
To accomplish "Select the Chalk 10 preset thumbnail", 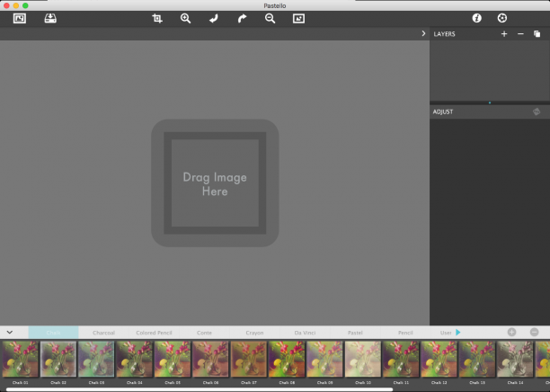I will point(363,360).
